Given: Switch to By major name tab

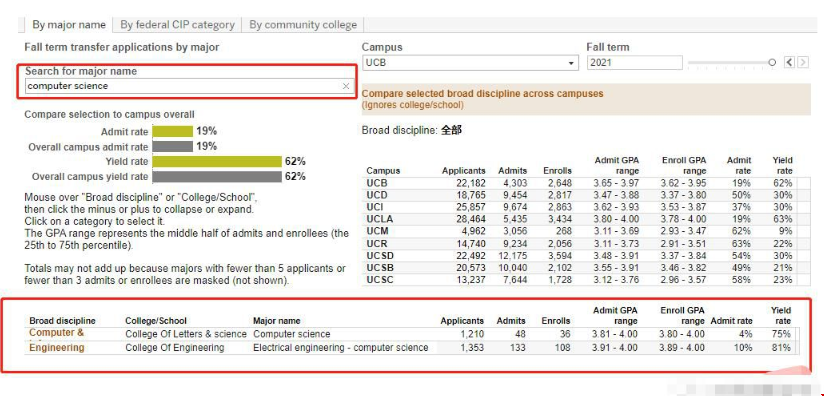Looking at the screenshot, I should 68,25.
